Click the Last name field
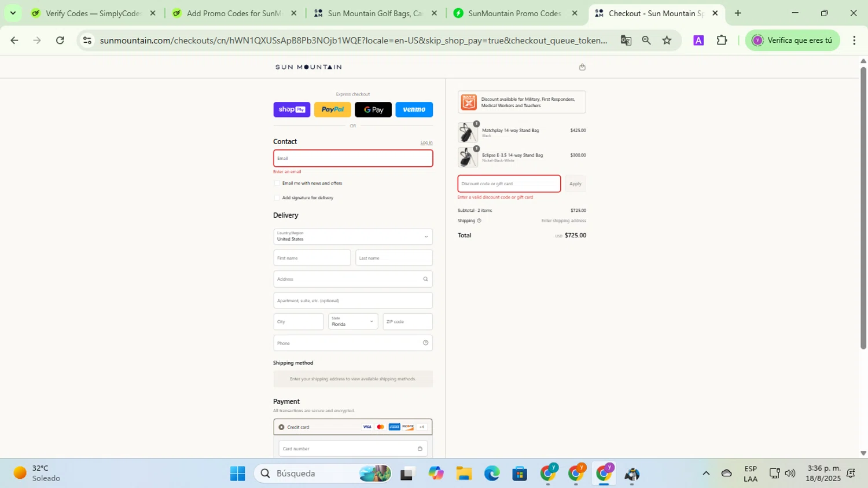868x488 pixels. point(394,258)
